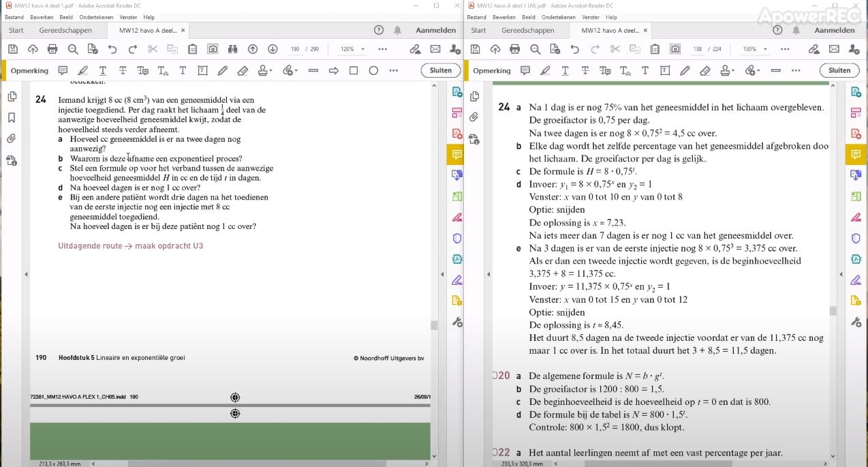The image size is (868, 467).
Task: Click Sluiten button in left comment toolbar
Action: [x=440, y=70]
